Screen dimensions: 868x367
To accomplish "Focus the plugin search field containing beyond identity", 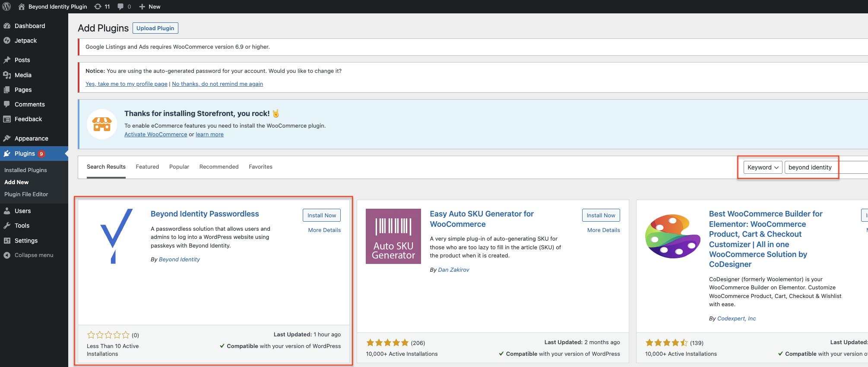I will point(826,167).
